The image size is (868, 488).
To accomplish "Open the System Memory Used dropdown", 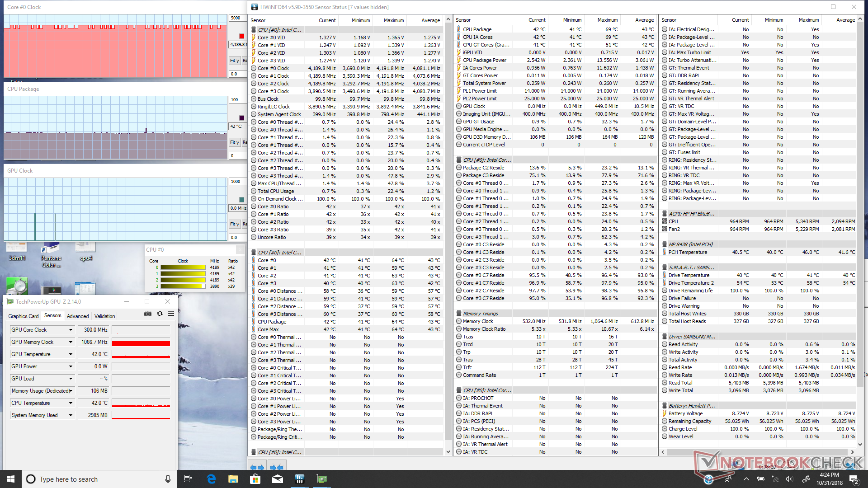I will [x=71, y=415].
